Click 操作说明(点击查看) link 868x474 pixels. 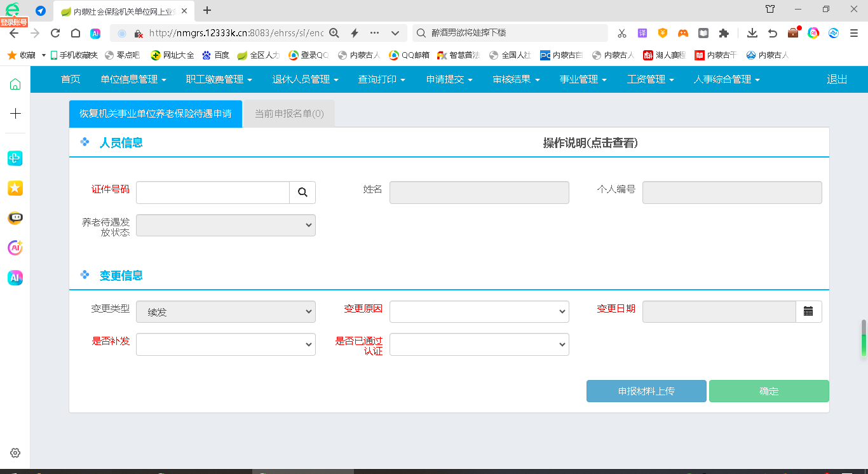pos(590,143)
